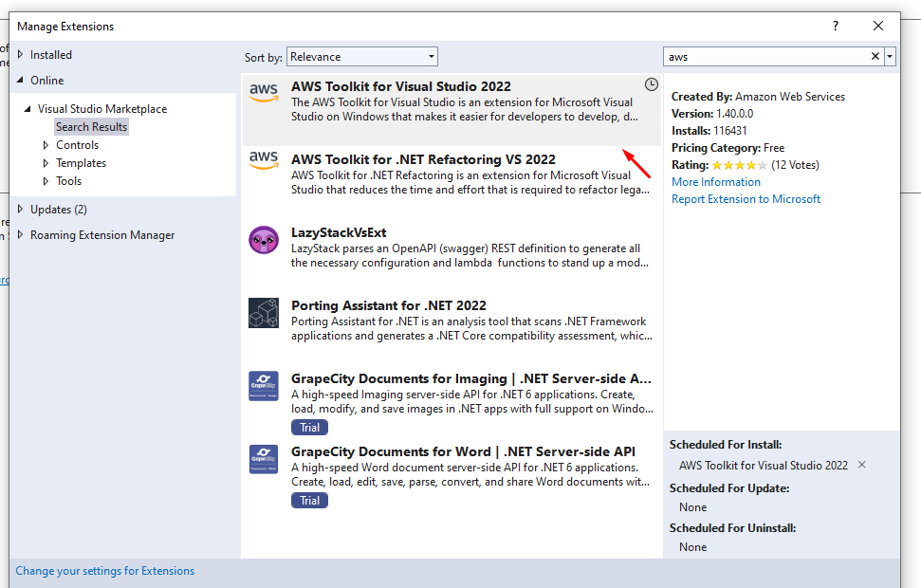This screenshot has height=588, width=921.
Task: Select the Controls tree item
Action: (78, 145)
